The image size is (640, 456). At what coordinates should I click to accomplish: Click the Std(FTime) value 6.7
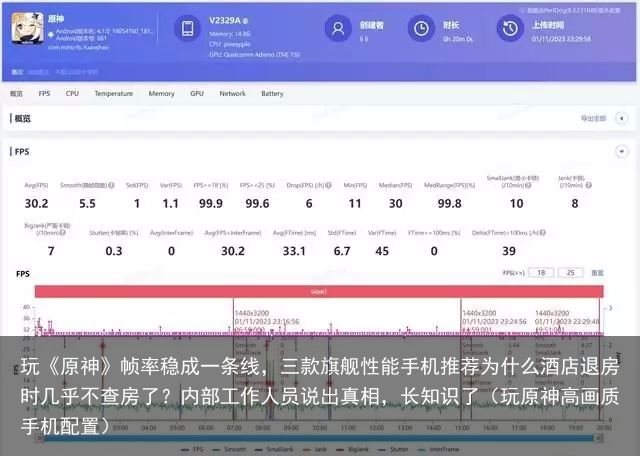(x=342, y=251)
